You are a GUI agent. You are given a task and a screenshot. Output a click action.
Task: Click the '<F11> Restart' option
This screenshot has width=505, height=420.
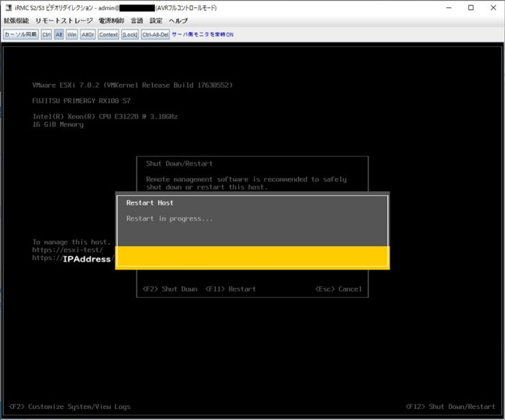(231, 289)
